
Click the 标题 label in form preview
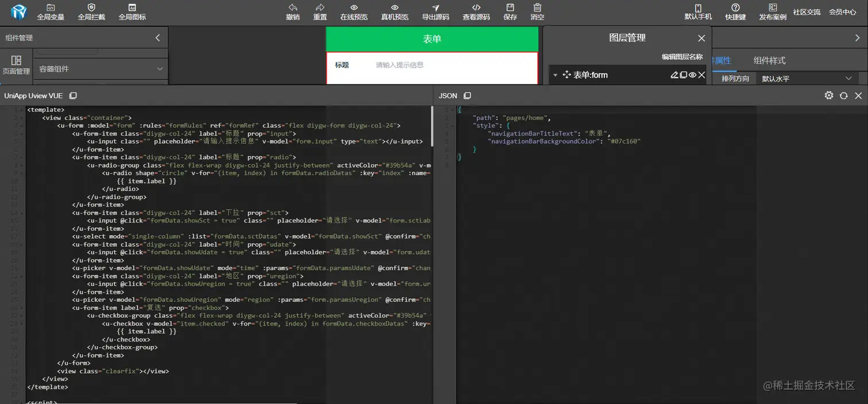coord(342,65)
